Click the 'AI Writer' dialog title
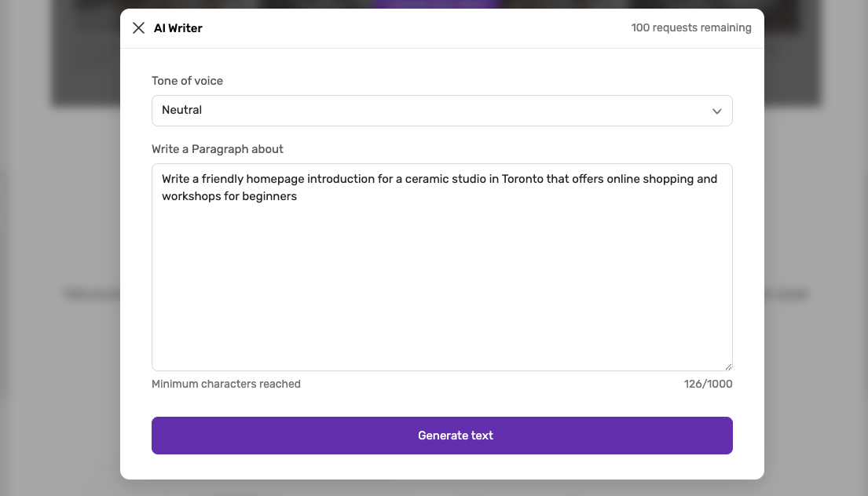The image size is (868, 496). tap(178, 28)
